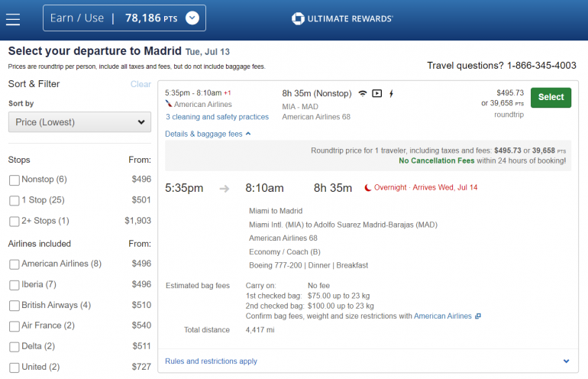
Task: Enable the Iberia (7) airline filter
Action: pyautogui.click(x=15, y=285)
